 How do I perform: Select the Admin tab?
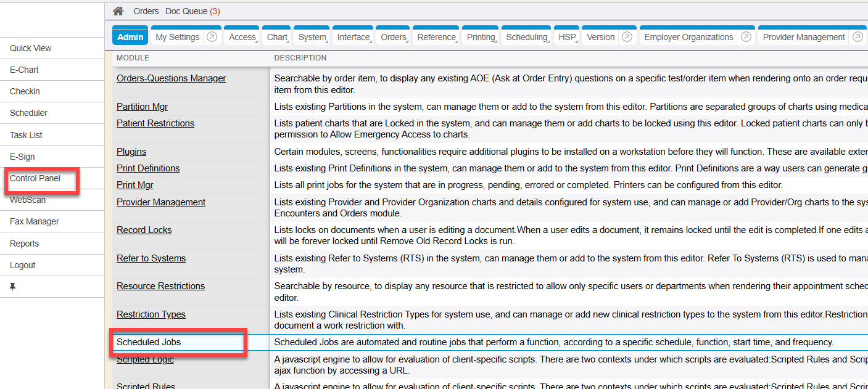coord(130,37)
